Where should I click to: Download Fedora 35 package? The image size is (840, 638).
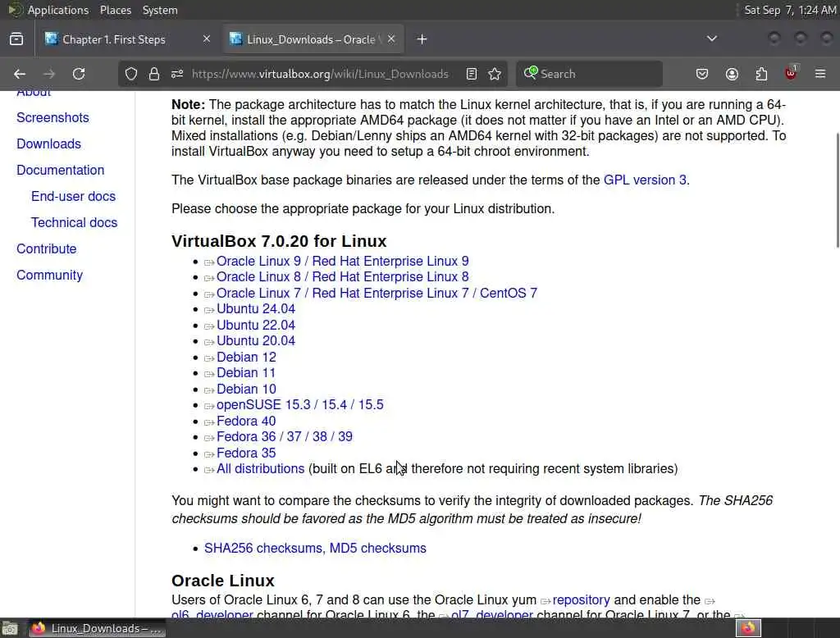[246, 453]
